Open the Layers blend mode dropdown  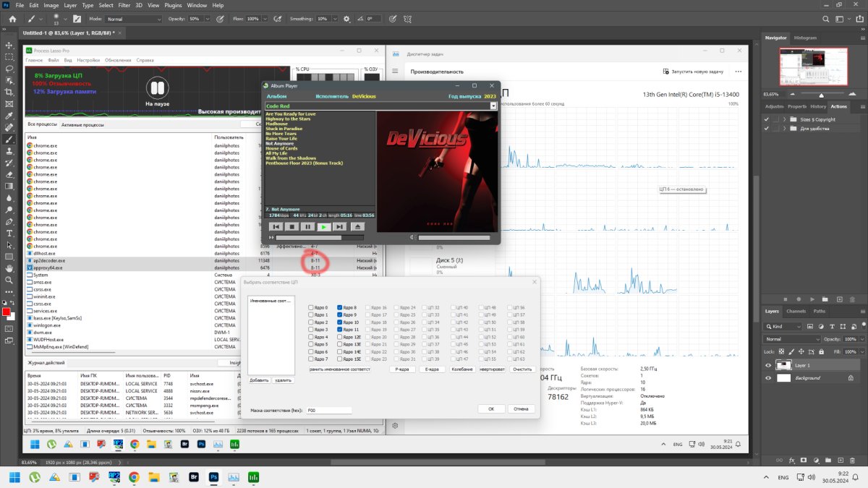tap(792, 339)
